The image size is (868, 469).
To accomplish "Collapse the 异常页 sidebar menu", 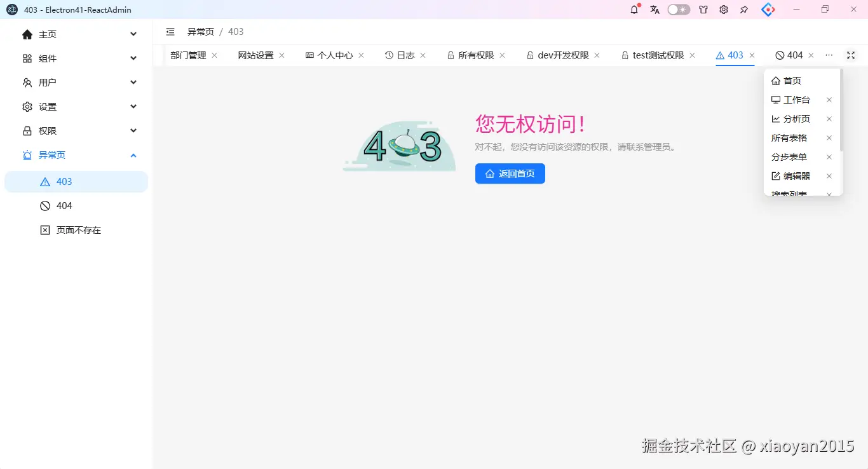I will click(80, 155).
